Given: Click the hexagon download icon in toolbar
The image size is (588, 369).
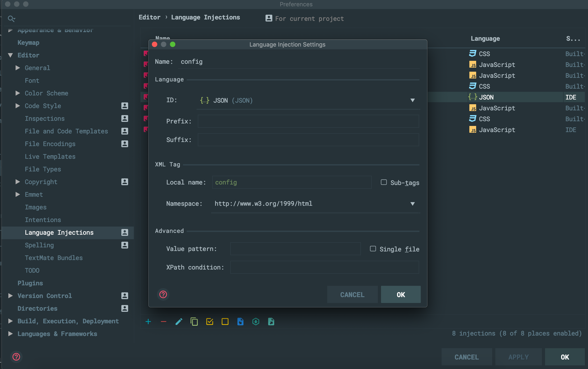Looking at the screenshot, I should tap(256, 322).
